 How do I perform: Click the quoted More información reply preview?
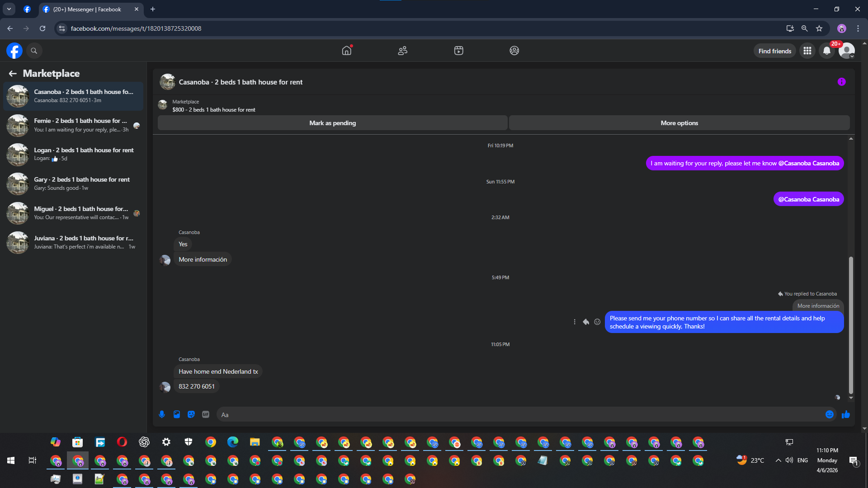(x=818, y=306)
